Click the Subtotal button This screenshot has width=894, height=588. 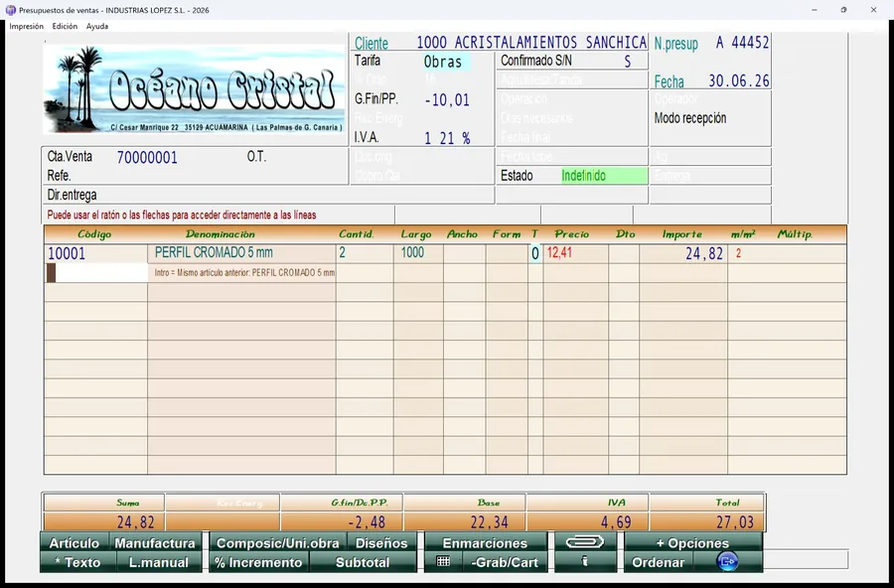363,562
